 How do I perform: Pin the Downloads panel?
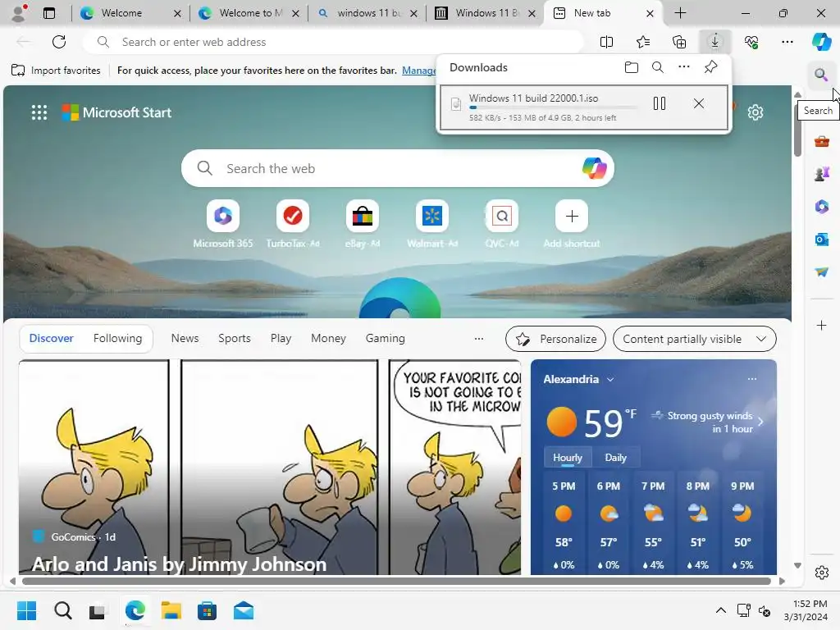tap(710, 67)
